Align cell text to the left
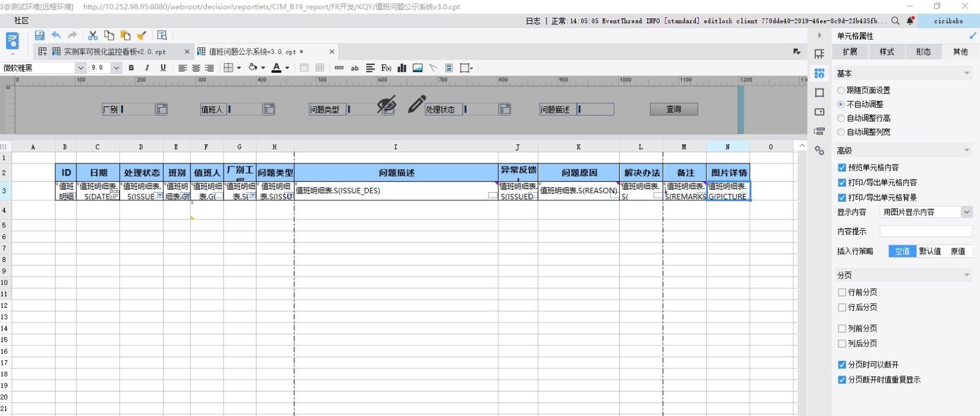This screenshot has height=416, width=980. tap(183, 68)
